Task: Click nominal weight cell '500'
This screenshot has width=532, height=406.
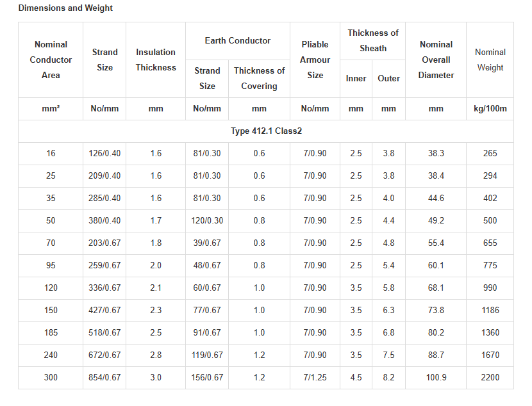Action: (x=490, y=221)
